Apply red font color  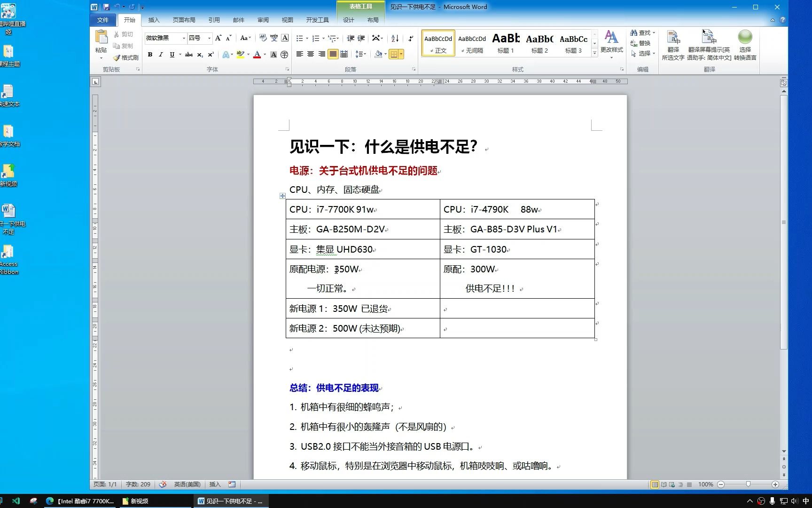[257, 55]
